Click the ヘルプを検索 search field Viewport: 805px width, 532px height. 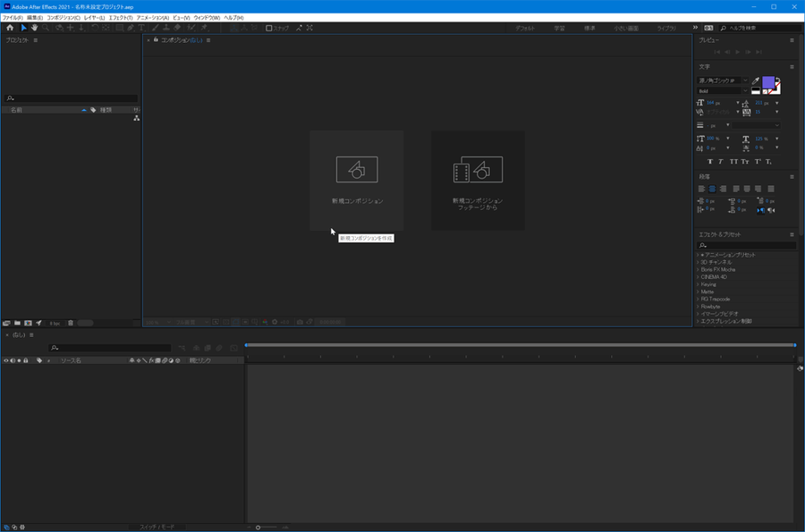coord(754,28)
